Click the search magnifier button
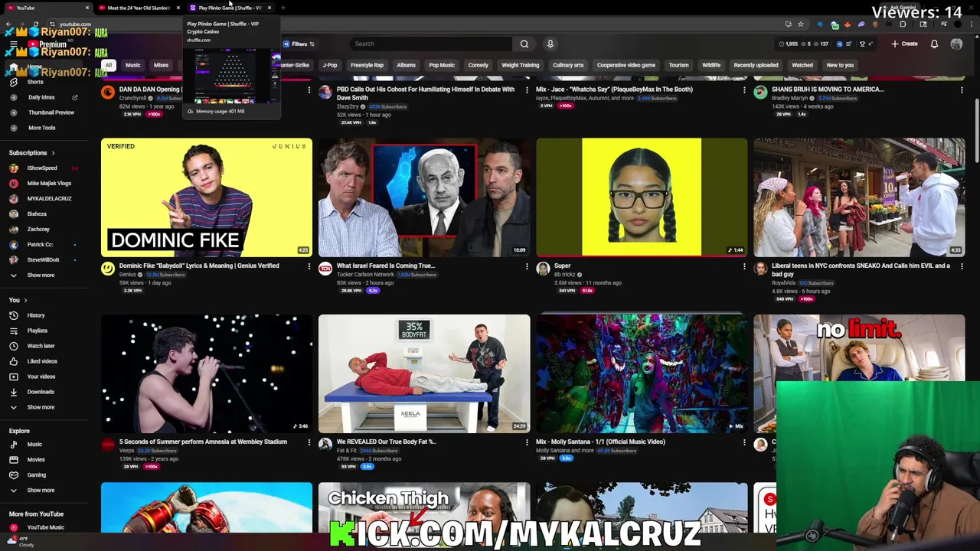The width and height of the screenshot is (980, 551). pyautogui.click(x=524, y=44)
